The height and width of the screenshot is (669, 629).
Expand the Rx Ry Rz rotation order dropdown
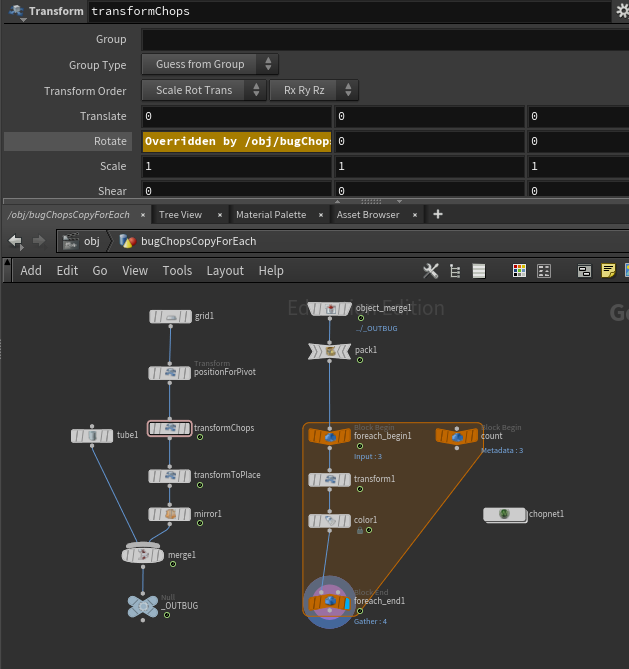coord(314,91)
